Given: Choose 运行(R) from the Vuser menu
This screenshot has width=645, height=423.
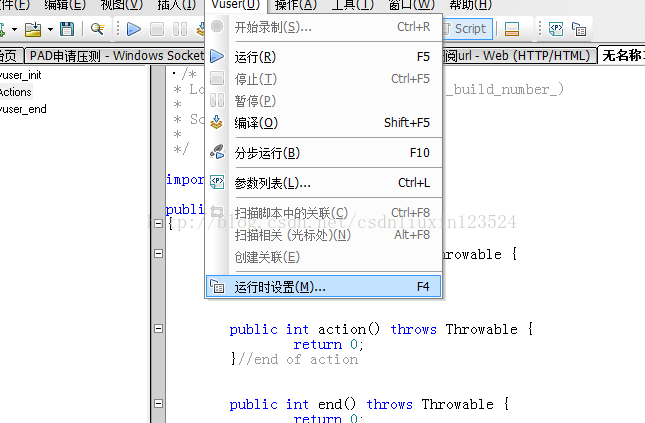Looking at the screenshot, I should 324,56.
